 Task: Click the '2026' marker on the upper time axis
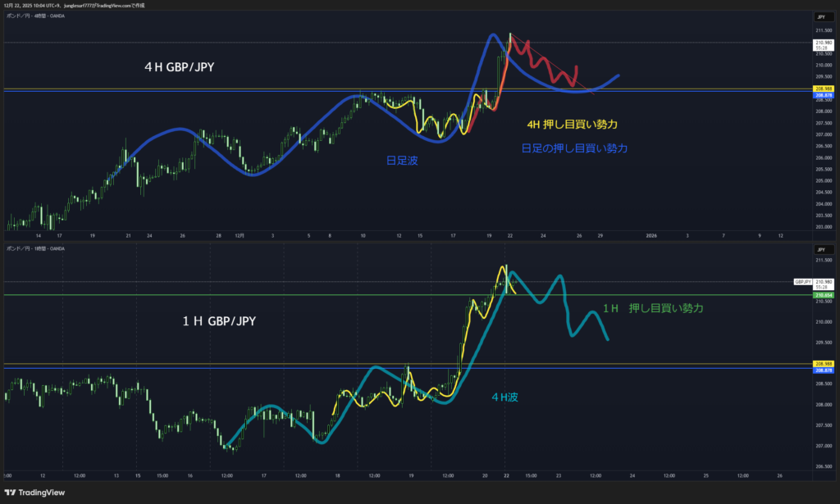[x=651, y=235]
